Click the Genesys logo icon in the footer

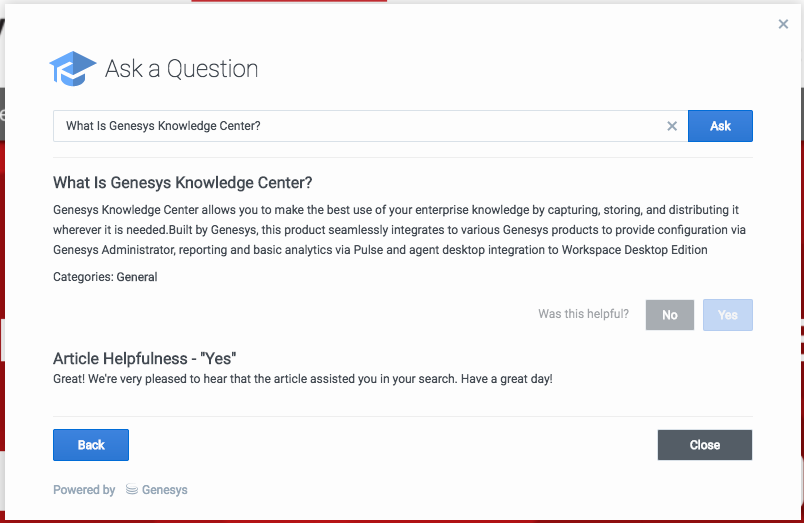[x=132, y=490]
